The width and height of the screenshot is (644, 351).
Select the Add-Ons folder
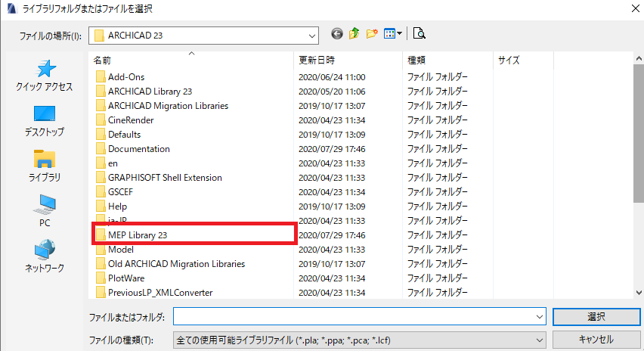click(126, 77)
